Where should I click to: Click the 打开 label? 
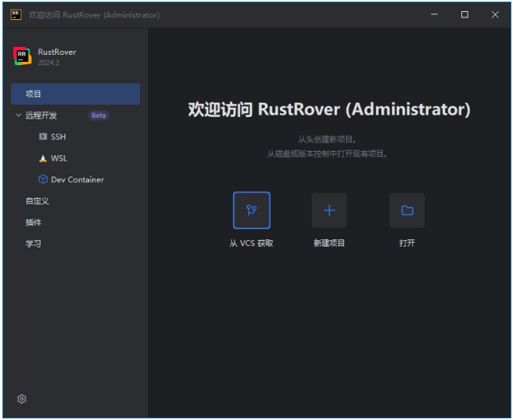tap(407, 243)
